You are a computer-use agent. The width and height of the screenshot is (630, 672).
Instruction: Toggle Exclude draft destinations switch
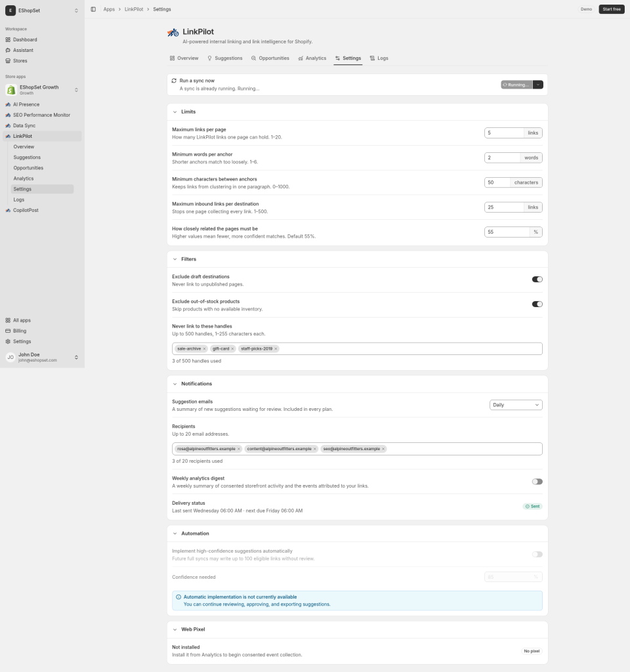click(x=537, y=280)
